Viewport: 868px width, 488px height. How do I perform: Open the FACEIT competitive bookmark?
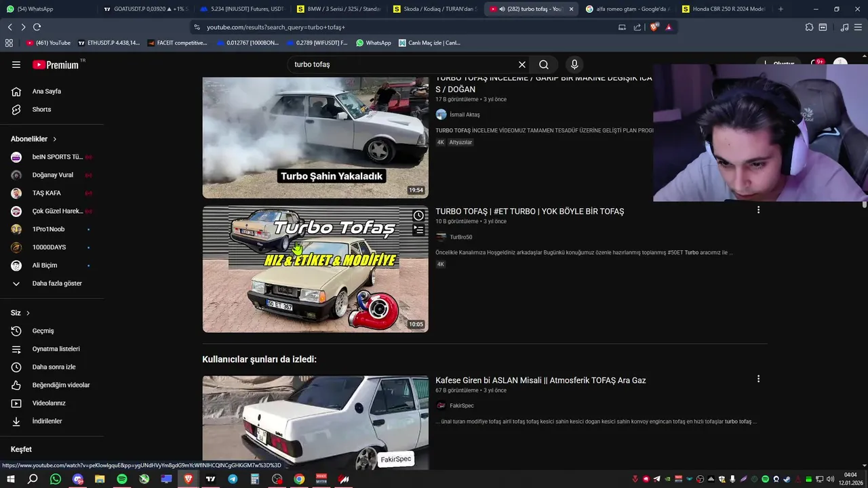tap(177, 43)
